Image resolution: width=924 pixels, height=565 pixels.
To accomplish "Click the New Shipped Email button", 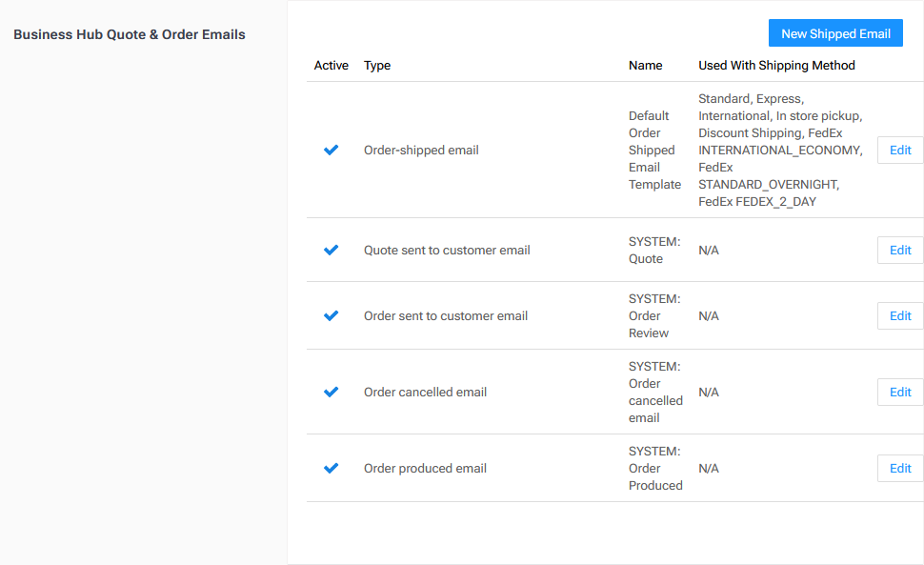I will pyautogui.click(x=835, y=32).
